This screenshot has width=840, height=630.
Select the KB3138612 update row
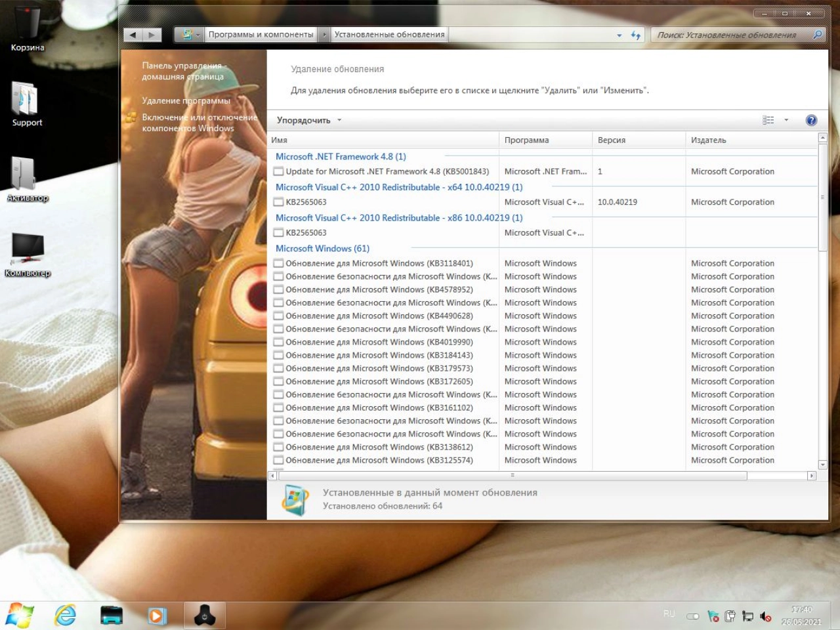(x=542, y=448)
